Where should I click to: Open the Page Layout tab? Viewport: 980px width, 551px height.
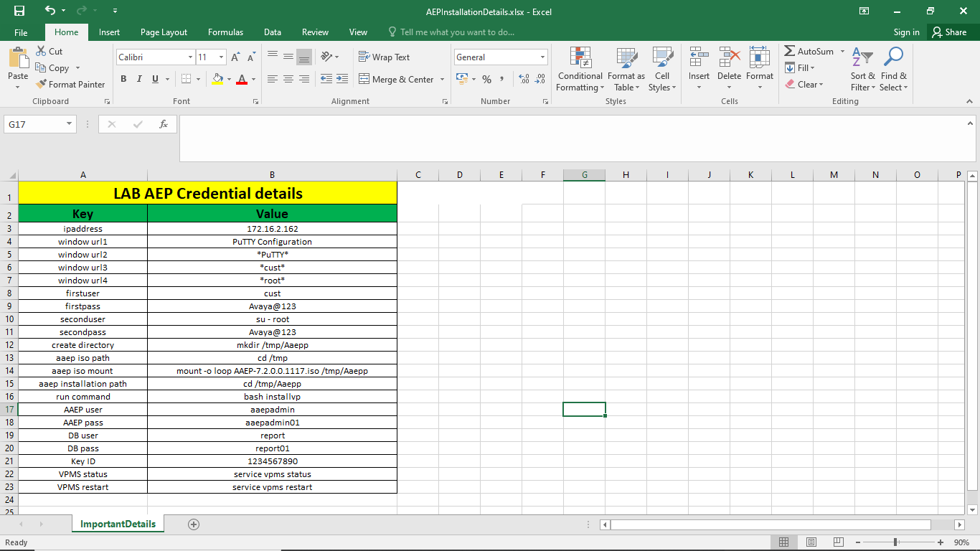(x=164, y=32)
